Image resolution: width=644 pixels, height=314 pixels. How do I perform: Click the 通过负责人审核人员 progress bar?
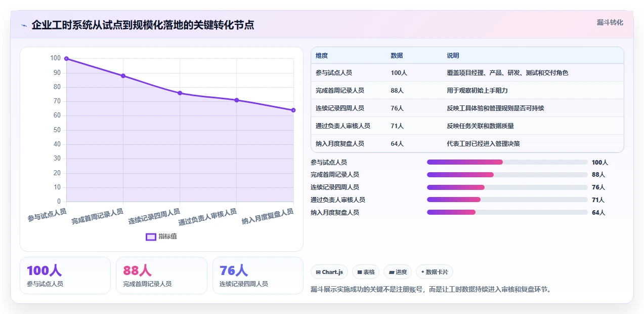tap(507, 200)
